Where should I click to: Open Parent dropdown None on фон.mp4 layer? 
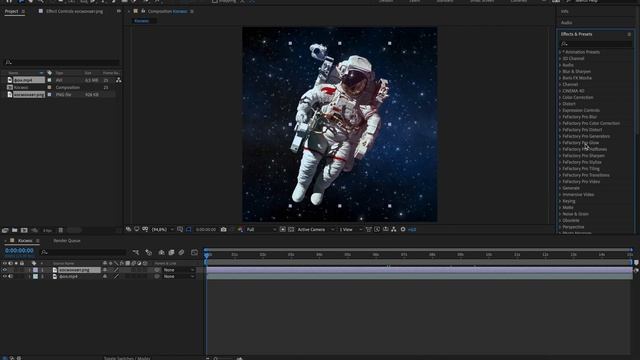(x=179, y=276)
